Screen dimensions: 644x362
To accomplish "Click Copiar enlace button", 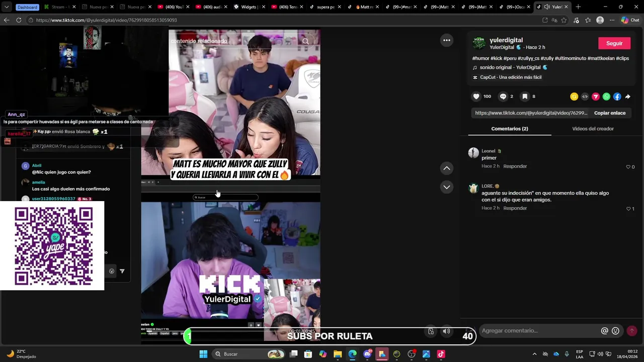I will click(x=610, y=113).
